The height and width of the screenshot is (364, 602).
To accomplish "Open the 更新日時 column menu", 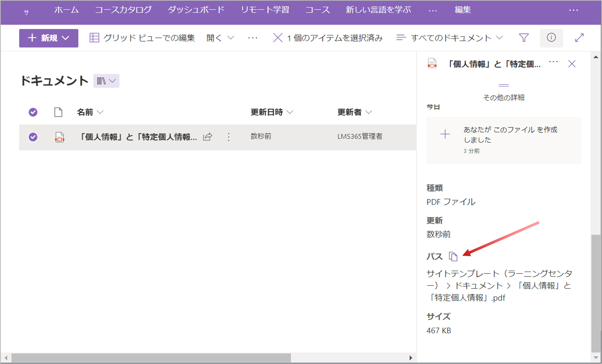I will (272, 112).
